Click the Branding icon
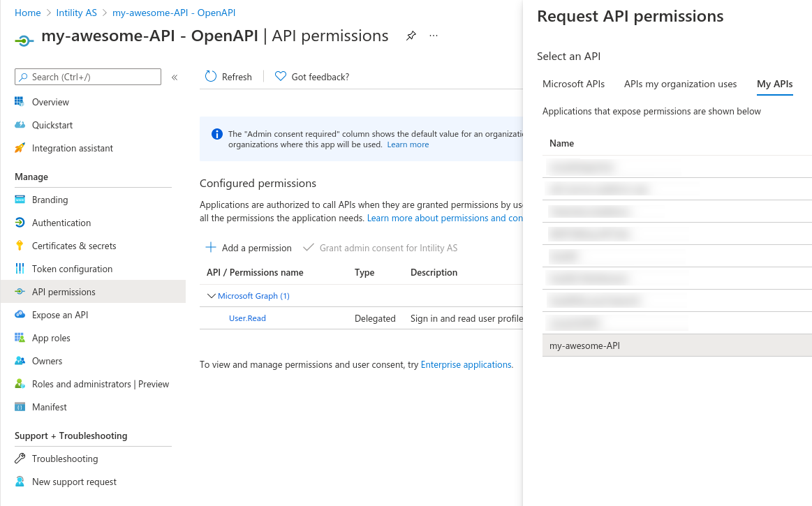Image resolution: width=812 pixels, height=506 pixels. point(20,200)
